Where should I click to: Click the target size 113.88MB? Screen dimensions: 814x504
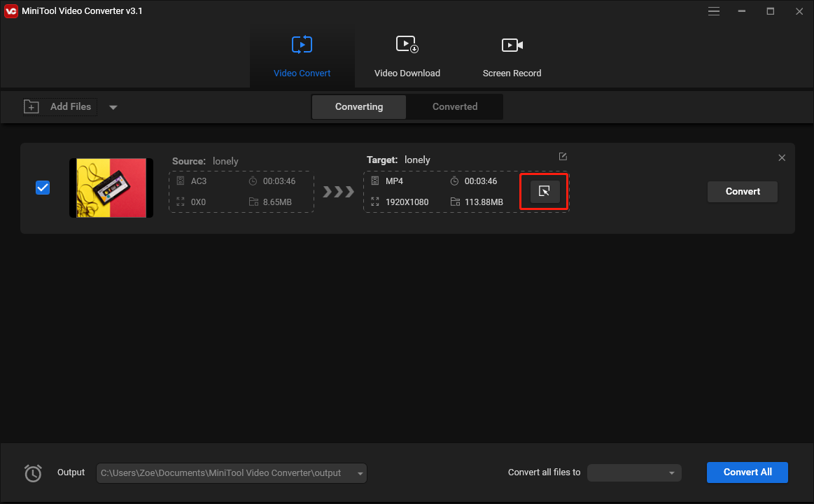pos(484,202)
